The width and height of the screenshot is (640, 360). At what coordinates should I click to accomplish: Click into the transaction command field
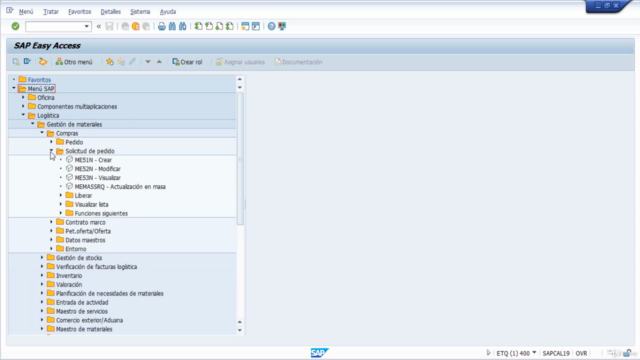click(x=54, y=27)
